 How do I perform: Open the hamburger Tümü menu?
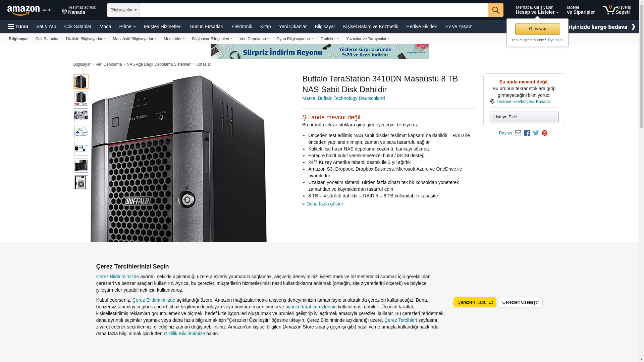tap(18, 26)
